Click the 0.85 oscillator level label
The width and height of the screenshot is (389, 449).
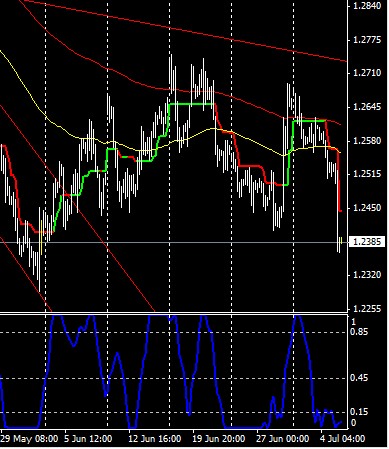coord(359,332)
